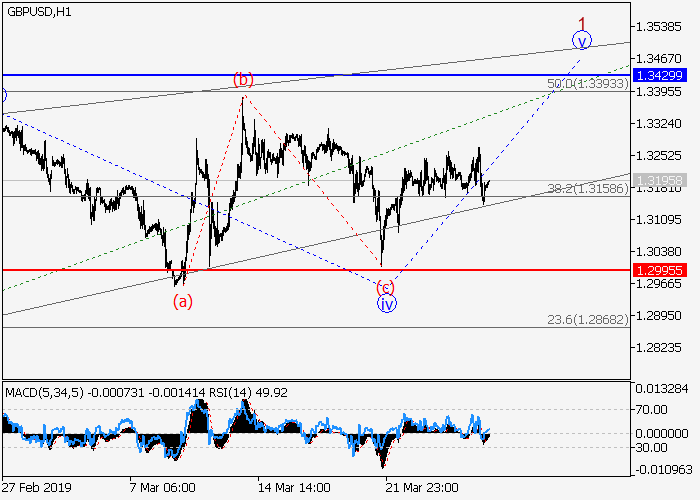Click the red 1.29955 price tag
Viewport: 700px width, 500px height.
[663, 270]
